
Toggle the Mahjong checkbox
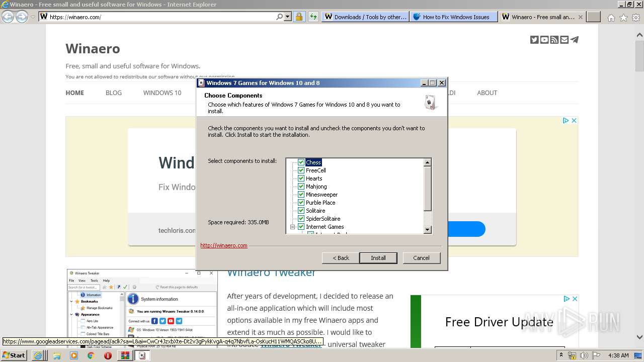[x=301, y=187]
